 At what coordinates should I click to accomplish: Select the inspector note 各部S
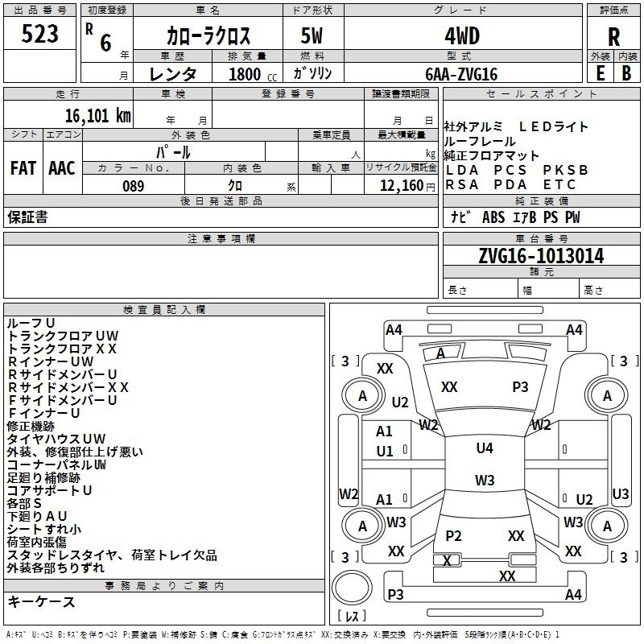pyautogui.click(x=24, y=504)
